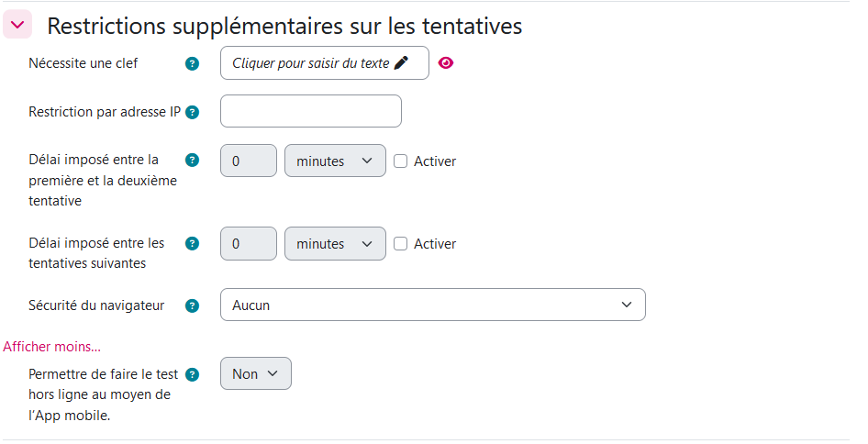The height and width of the screenshot is (444, 868).
Task: Open help for offline test in mobile App
Action: 193,374
